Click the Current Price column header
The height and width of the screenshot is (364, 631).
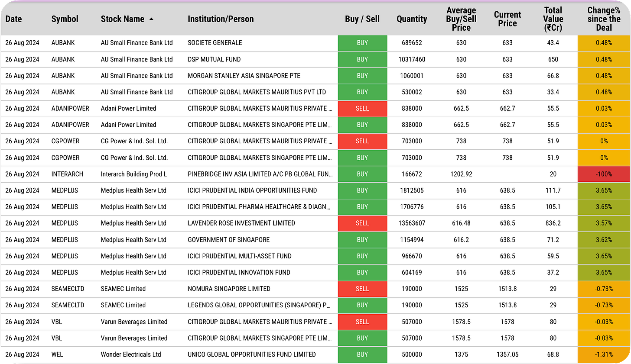507,19
